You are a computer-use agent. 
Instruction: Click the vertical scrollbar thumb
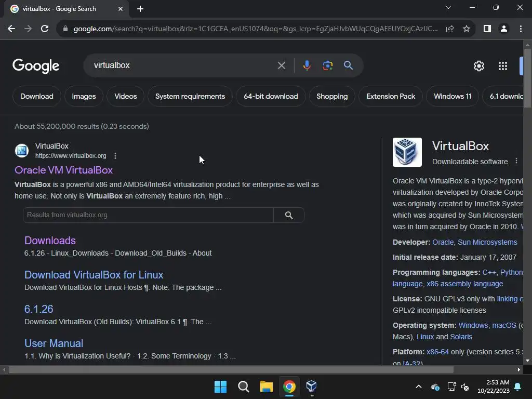(x=527, y=78)
